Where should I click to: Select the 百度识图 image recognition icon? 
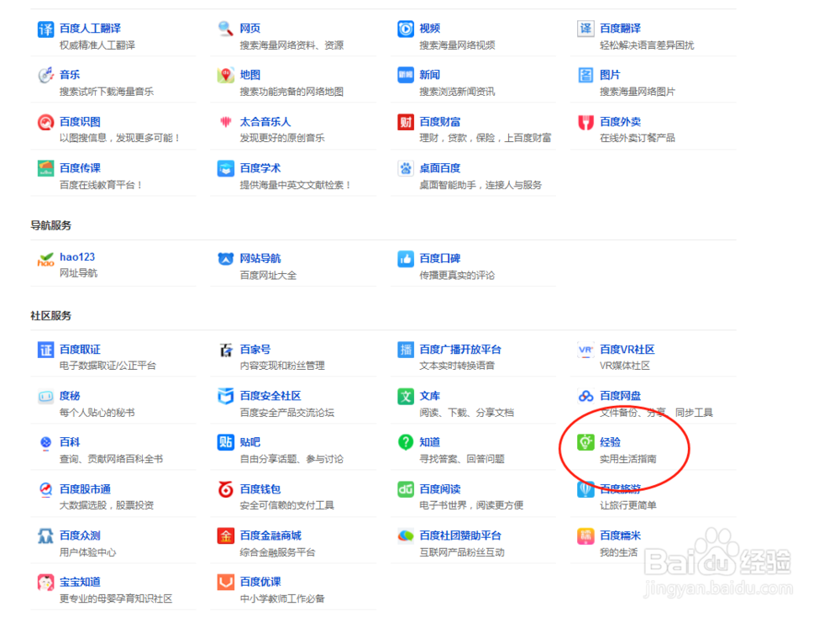(x=45, y=121)
